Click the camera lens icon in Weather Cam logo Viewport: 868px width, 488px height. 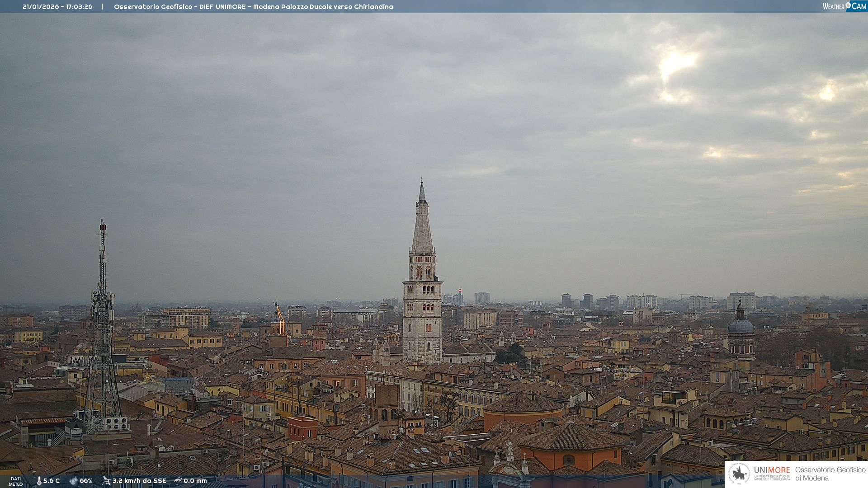tap(848, 5)
